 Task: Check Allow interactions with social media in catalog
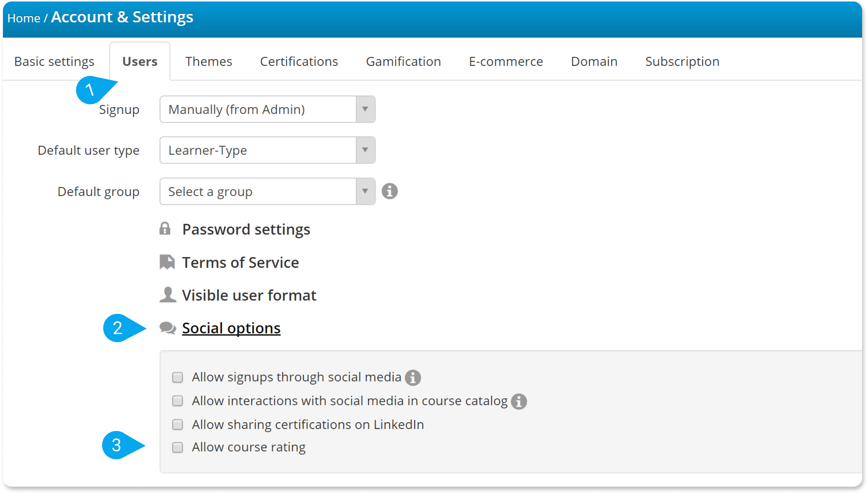coord(177,401)
